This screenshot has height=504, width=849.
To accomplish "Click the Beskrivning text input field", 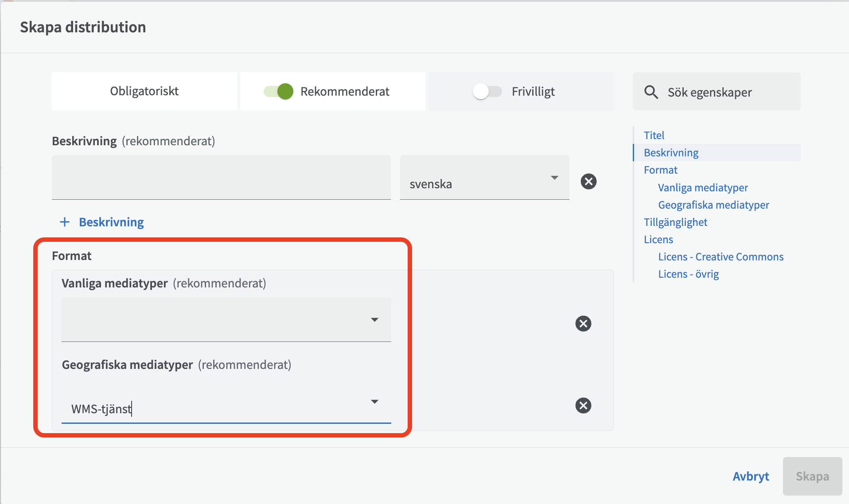I will [x=221, y=178].
